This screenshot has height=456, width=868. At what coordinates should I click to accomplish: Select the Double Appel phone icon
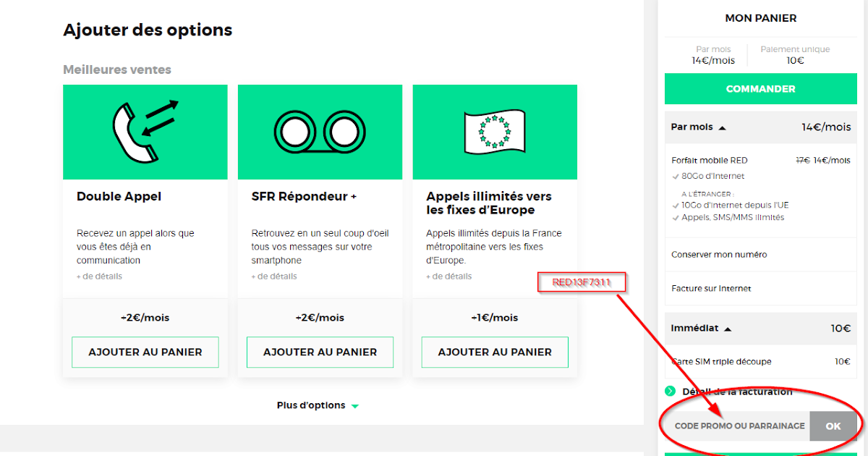pyautogui.click(x=145, y=132)
